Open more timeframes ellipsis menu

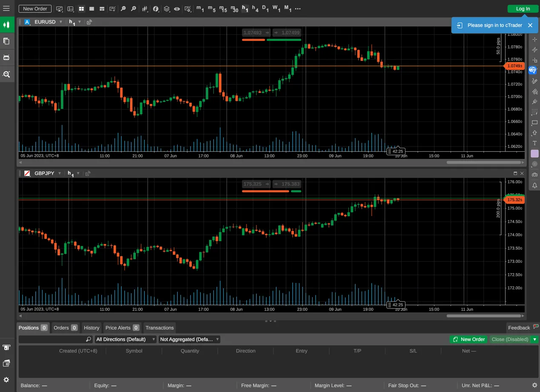pyautogui.click(x=298, y=9)
